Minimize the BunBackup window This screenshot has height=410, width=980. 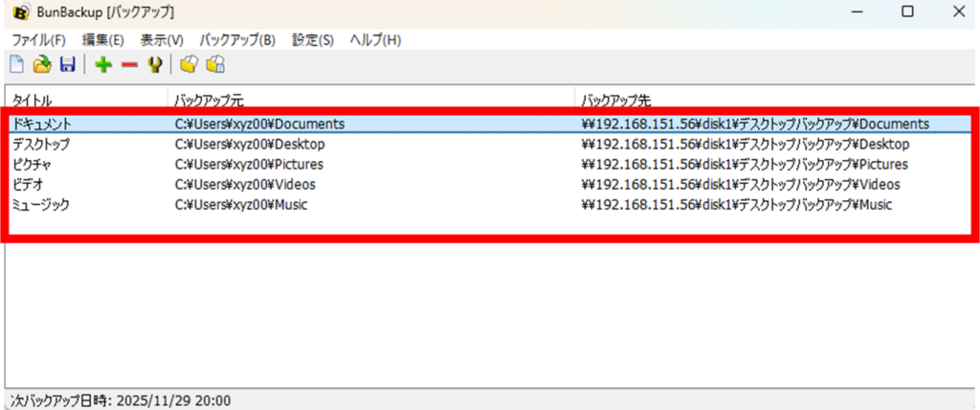[x=858, y=11]
